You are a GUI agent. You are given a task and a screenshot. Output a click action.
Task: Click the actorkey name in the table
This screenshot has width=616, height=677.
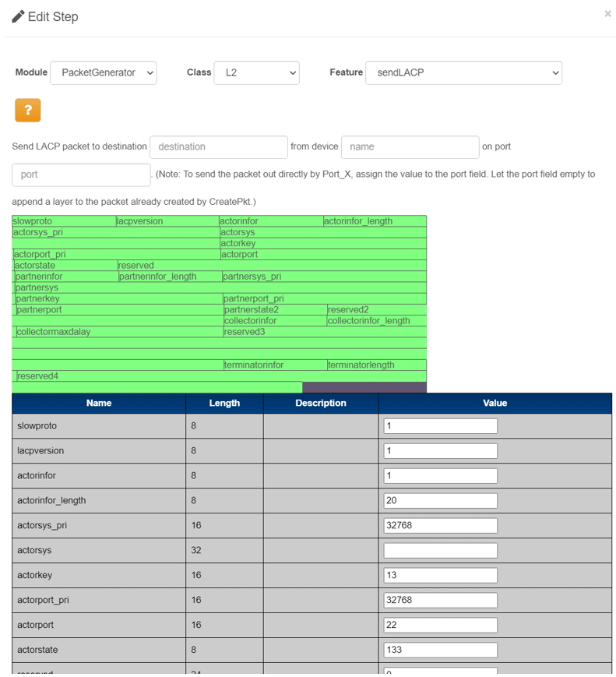tap(34, 575)
